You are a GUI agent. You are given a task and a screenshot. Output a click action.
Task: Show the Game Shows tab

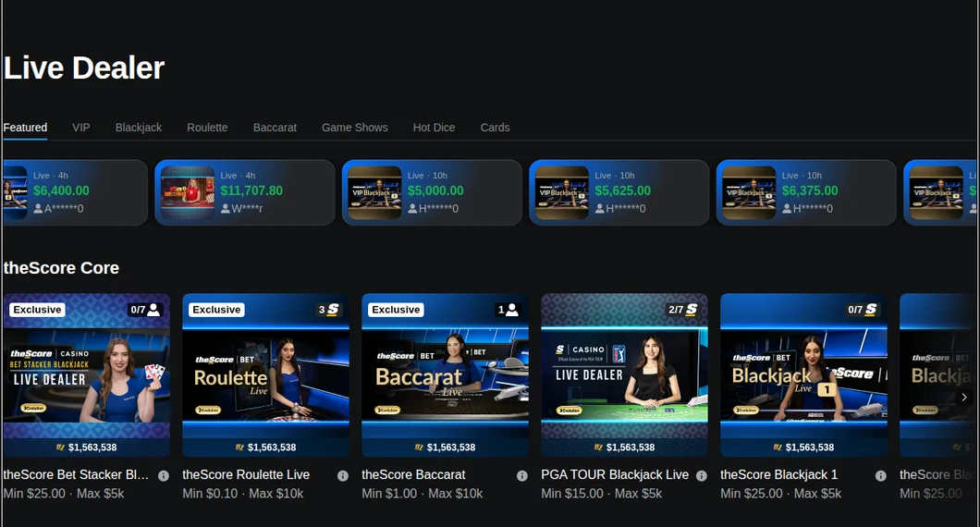coord(355,128)
